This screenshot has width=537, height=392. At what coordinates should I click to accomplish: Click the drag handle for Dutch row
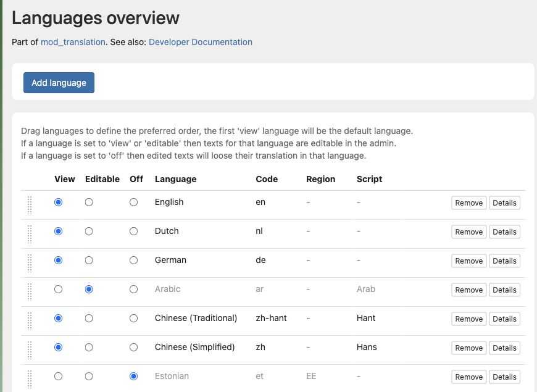(x=30, y=234)
